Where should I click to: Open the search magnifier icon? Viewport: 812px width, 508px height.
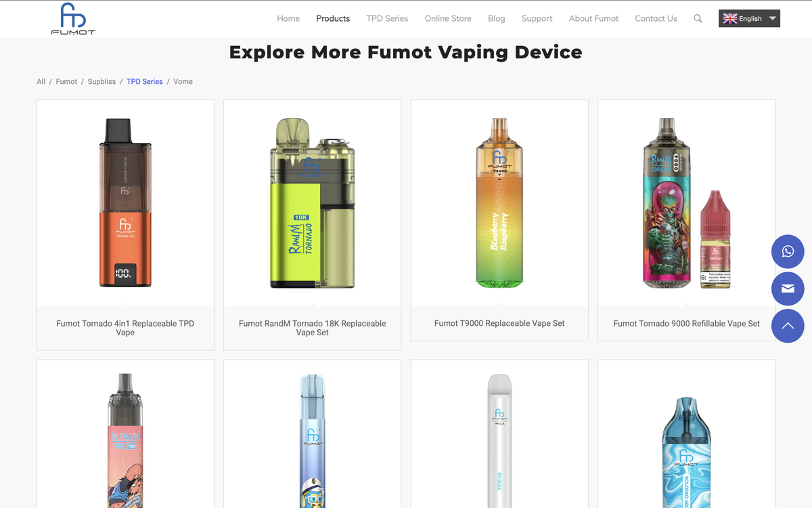(x=698, y=19)
